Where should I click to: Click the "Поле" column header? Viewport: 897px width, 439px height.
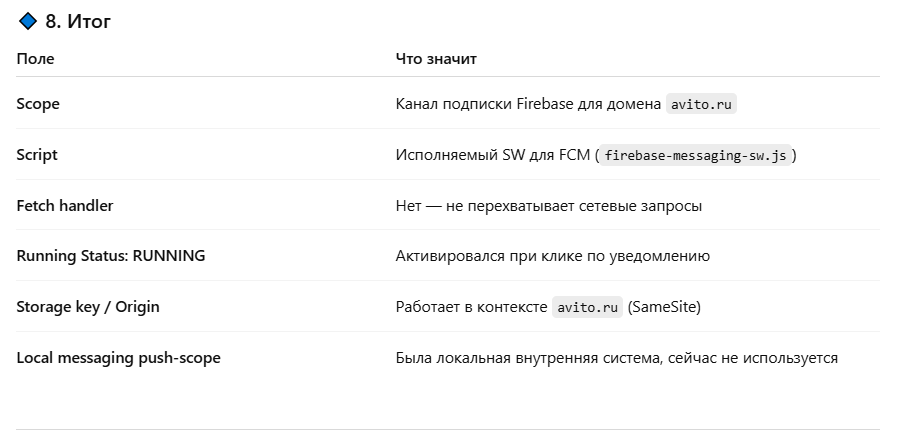point(35,59)
